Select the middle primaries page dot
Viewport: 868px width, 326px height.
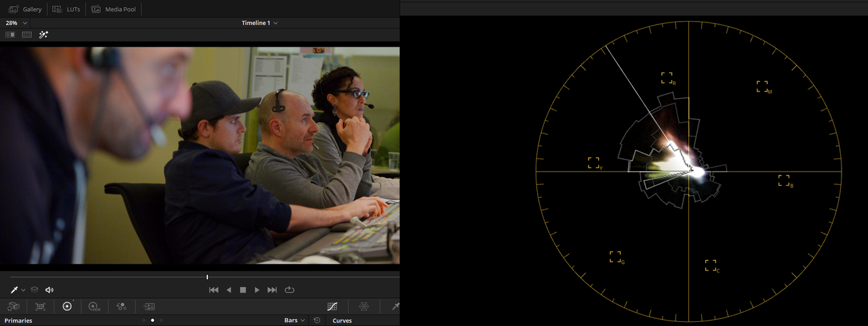[153, 320]
